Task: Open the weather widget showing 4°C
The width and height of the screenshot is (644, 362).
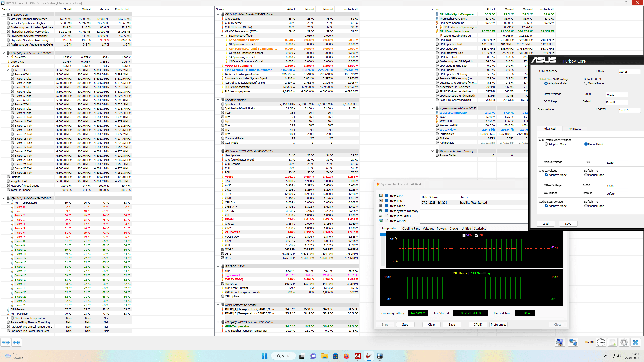Action: [x=14, y=356]
